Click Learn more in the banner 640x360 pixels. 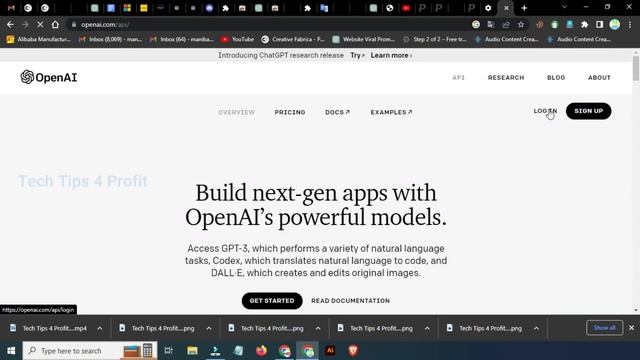pyautogui.click(x=391, y=55)
